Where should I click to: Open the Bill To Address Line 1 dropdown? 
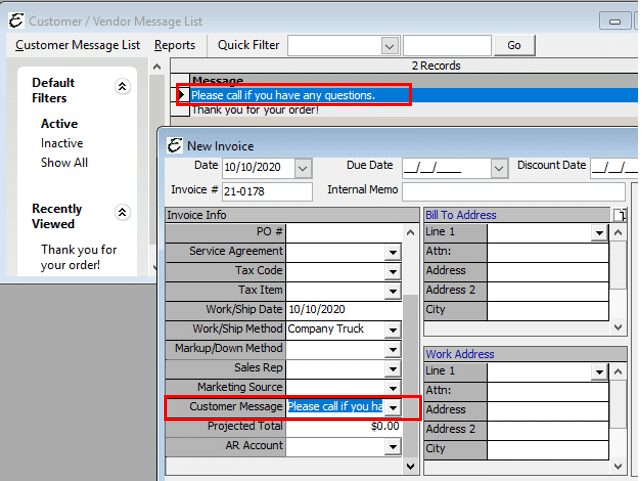599,233
